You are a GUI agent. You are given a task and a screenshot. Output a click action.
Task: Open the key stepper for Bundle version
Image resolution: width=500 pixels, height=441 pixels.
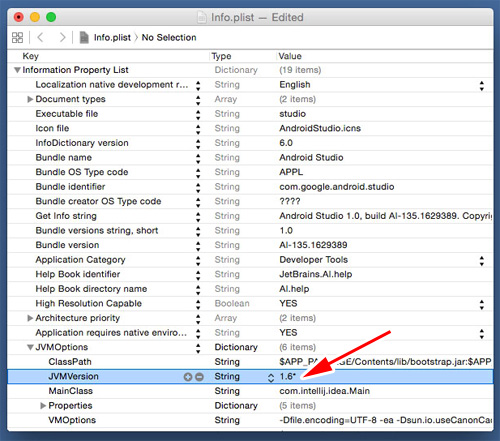(x=198, y=246)
